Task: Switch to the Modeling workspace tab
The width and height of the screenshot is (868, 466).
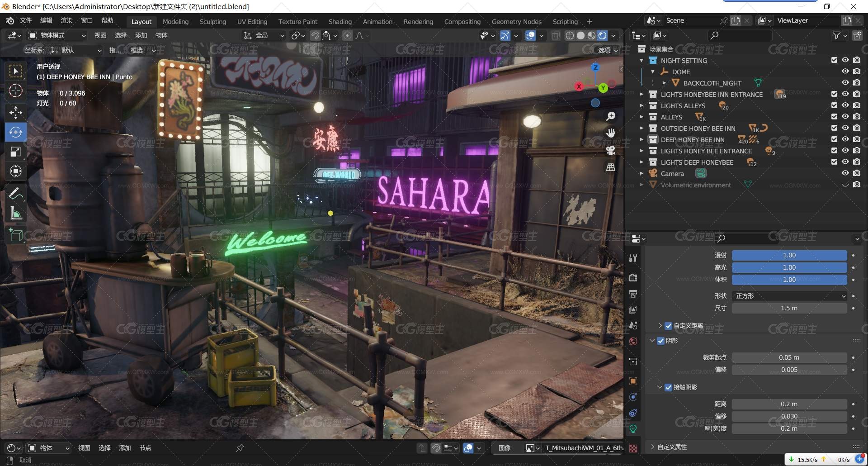Action: 175,22
